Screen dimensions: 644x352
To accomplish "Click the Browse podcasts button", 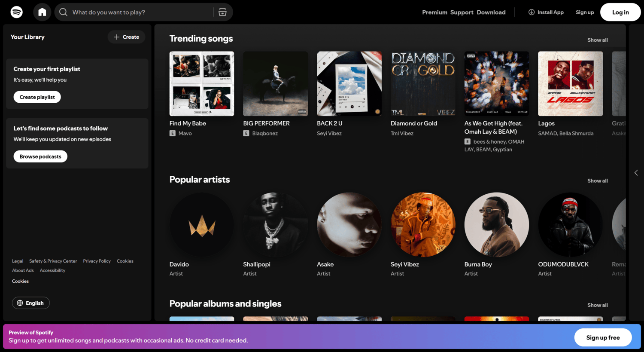I will pos(40,156).
